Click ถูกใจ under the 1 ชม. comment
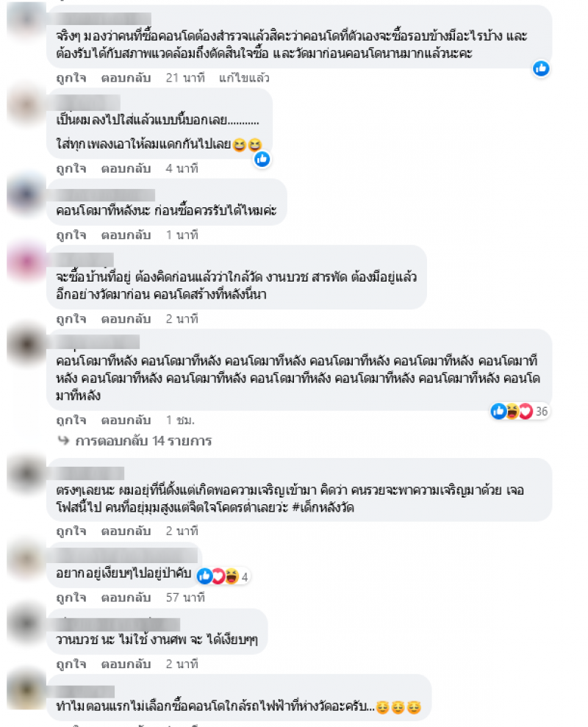The width and height of the screenshot is (588, 727). pos(71,420)
